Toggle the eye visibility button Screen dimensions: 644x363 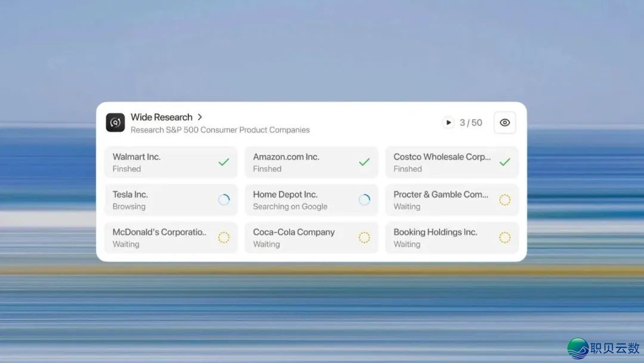[x=504, y=122]
